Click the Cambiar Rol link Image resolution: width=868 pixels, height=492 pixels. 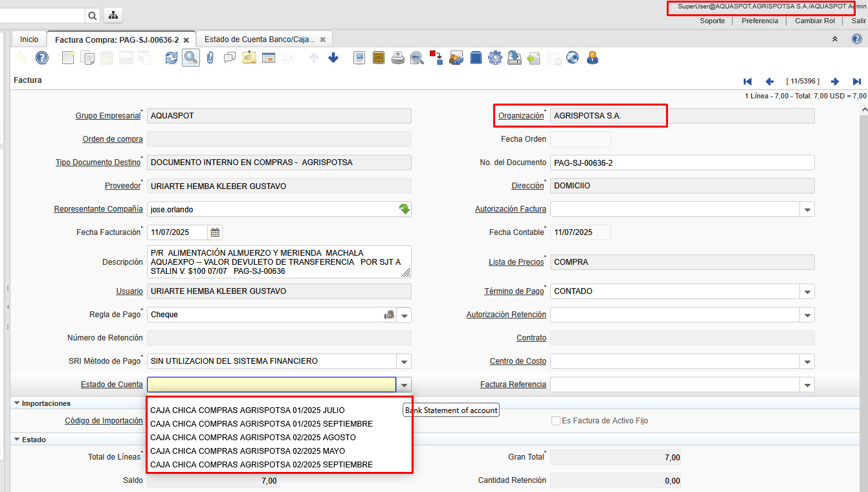point(815,21)
